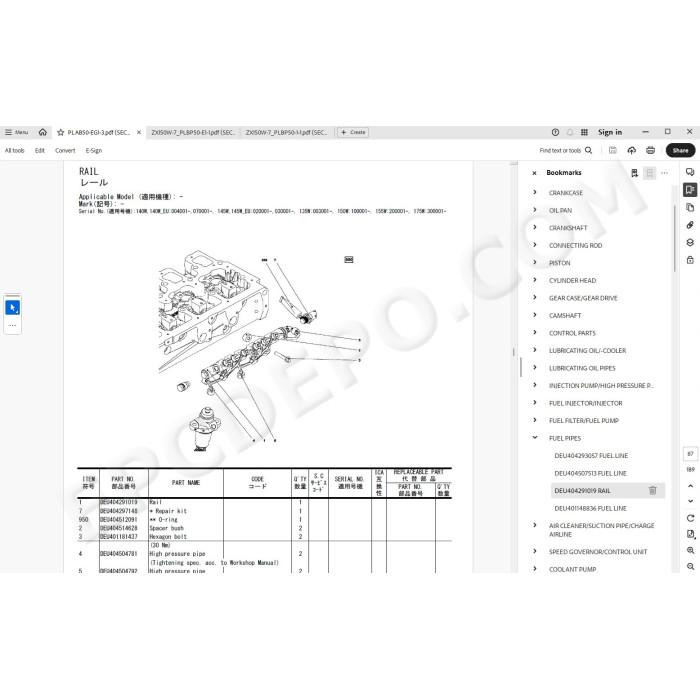
Task: Open the attachments paperclip icon
Action: [690, 225]
